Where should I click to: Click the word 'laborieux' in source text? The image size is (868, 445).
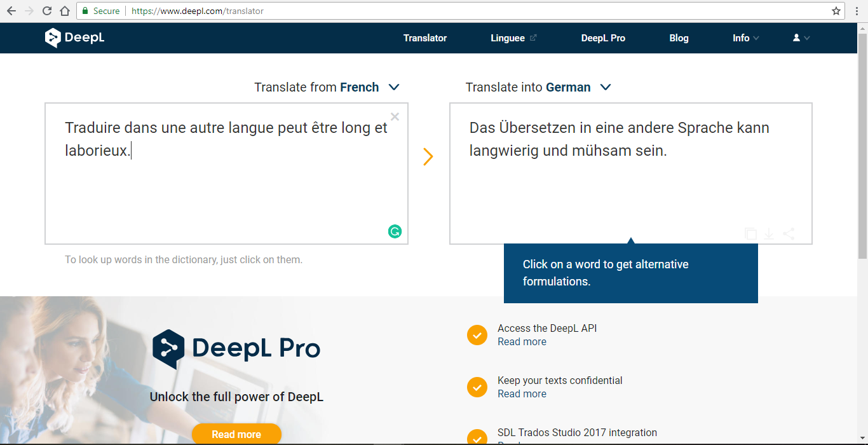click(96, 151)
